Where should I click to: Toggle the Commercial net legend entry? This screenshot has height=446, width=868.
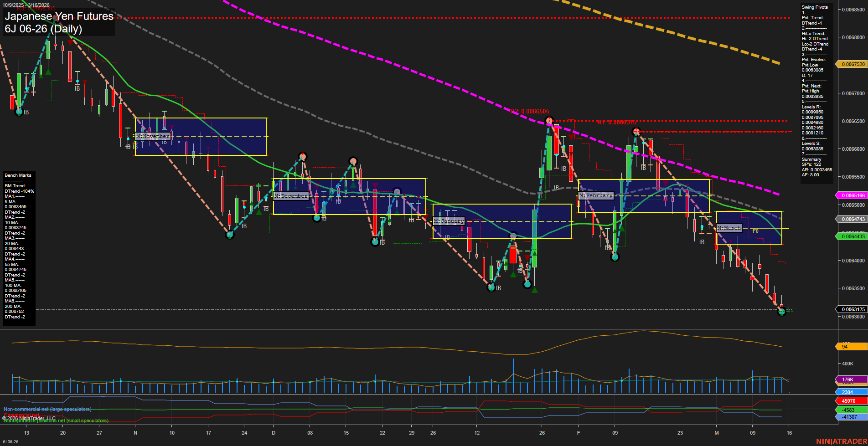coord(21,415)
